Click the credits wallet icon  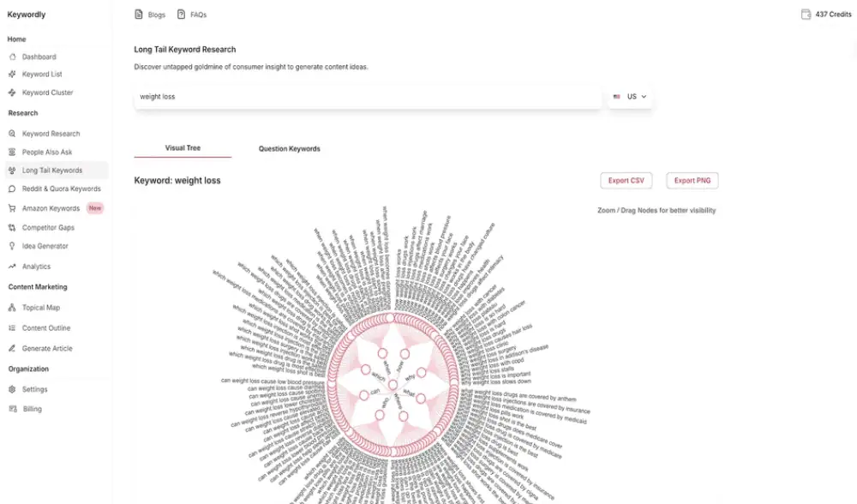coord(806,15)
